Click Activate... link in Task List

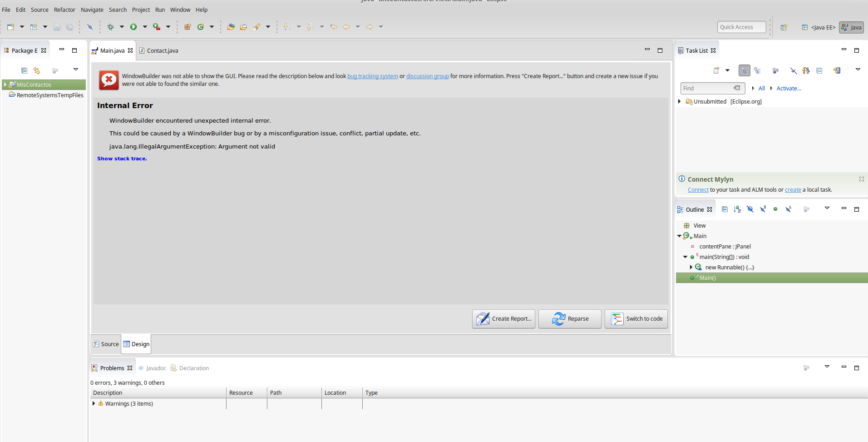click(789, 88)
